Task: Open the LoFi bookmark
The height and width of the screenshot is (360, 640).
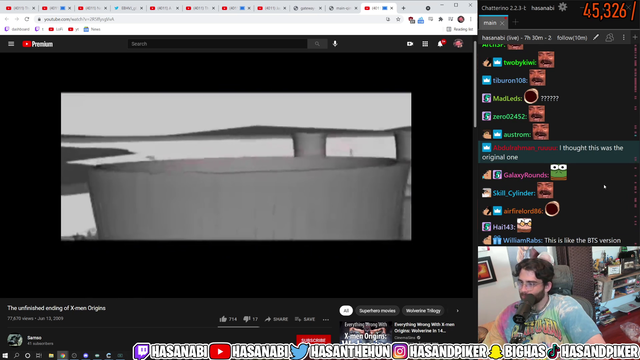Action: tap(56, 29)
